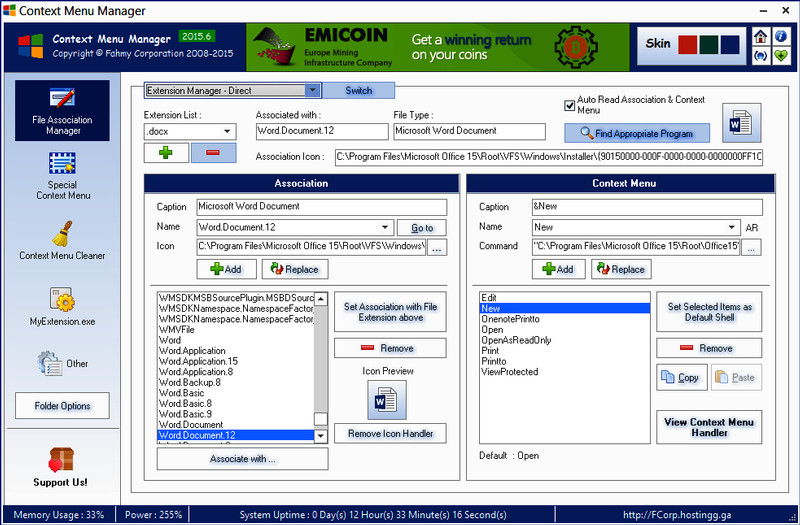Click the Associate with ... button
Screen dimensions: 800x525
[242, 459]
